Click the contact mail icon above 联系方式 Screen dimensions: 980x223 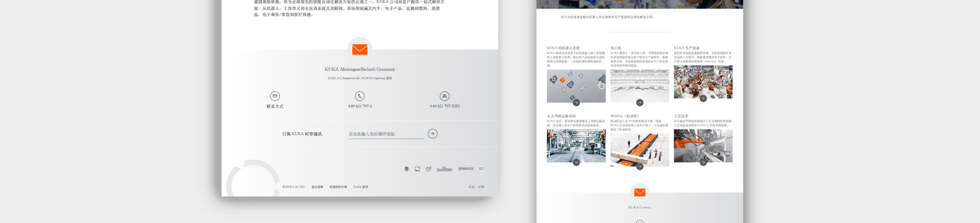click(275, 96)
